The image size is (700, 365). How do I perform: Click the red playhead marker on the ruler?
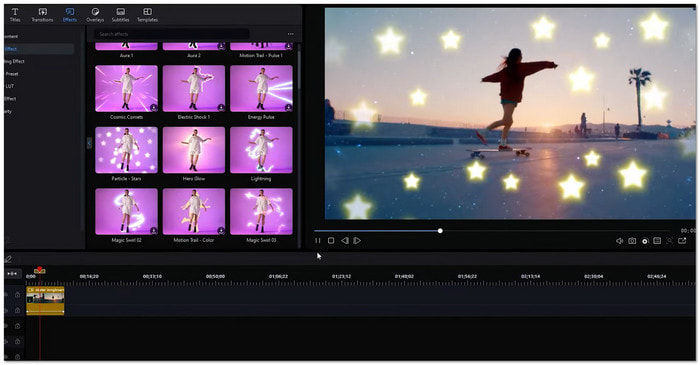tap(39, 270)
